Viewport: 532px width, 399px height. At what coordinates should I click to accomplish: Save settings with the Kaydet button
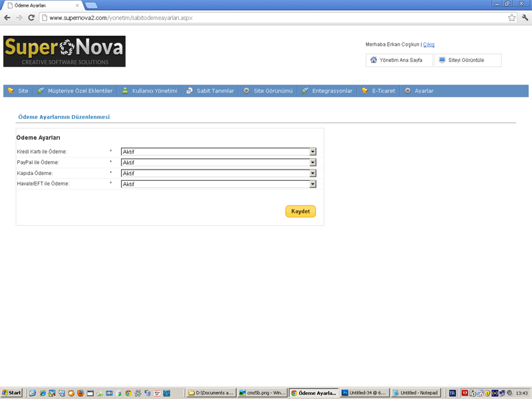(301, 211)
